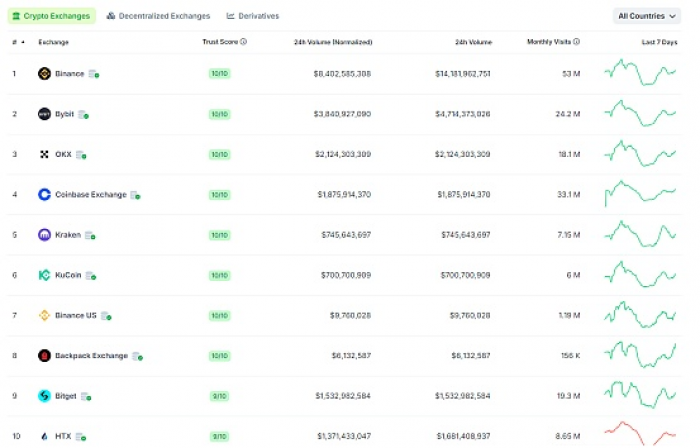Viewport: 700px width, 448px height.
Task: Click Binance's 10/10 trust score badge
Action: click(219, 74)
